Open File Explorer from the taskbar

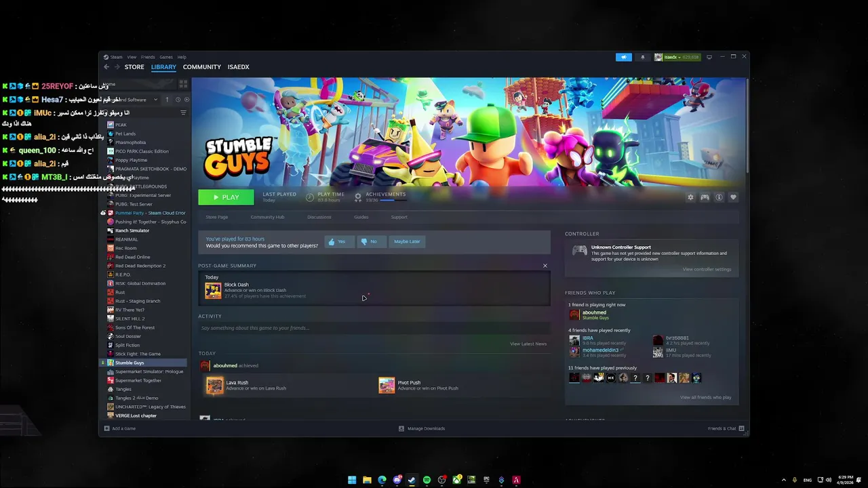[x=367, y=480]
